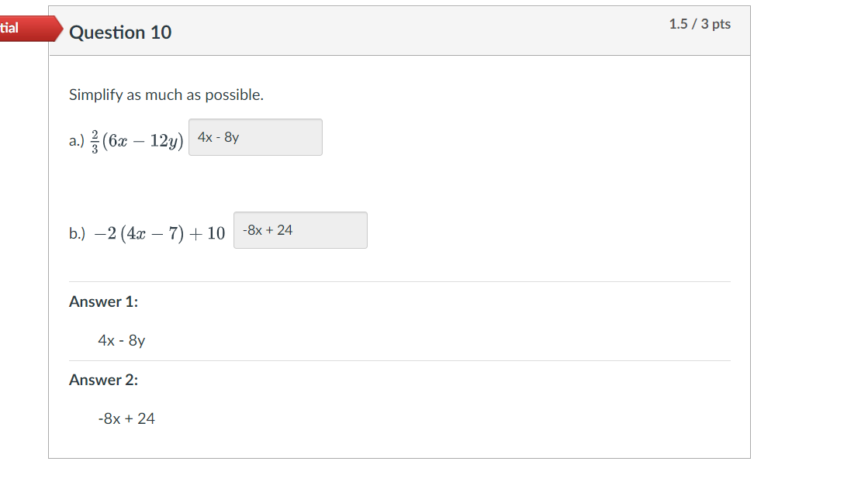Click the part a.) label
The height and width of the screenshot is (482, 868).
tap(76, 140)
